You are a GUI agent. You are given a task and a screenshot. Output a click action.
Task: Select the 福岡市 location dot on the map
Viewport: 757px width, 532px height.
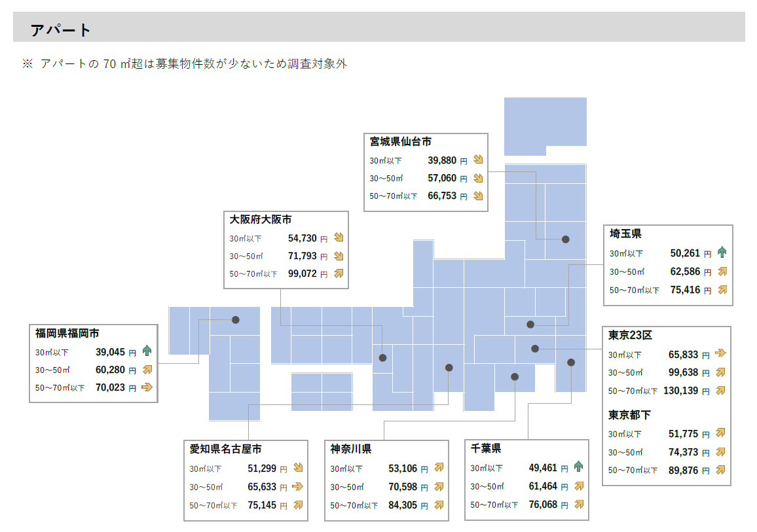click(236, 320)
